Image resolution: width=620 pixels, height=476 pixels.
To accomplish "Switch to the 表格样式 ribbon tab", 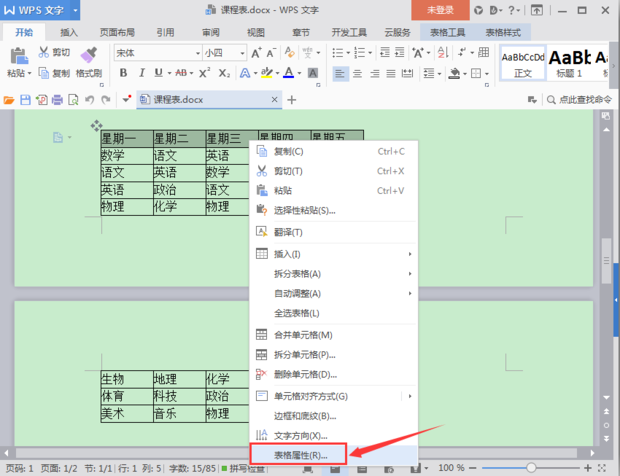I will [x=503, y=32].
